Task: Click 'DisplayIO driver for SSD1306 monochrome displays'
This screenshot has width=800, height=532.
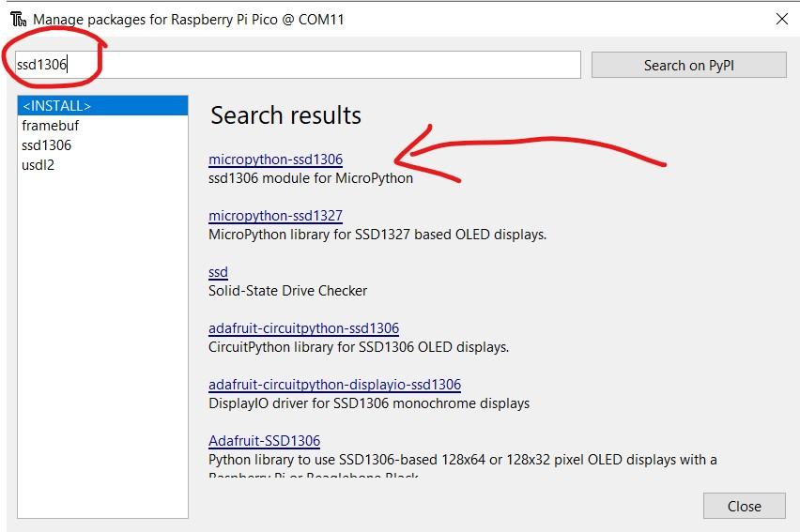Action: click(x=369, y=403)
